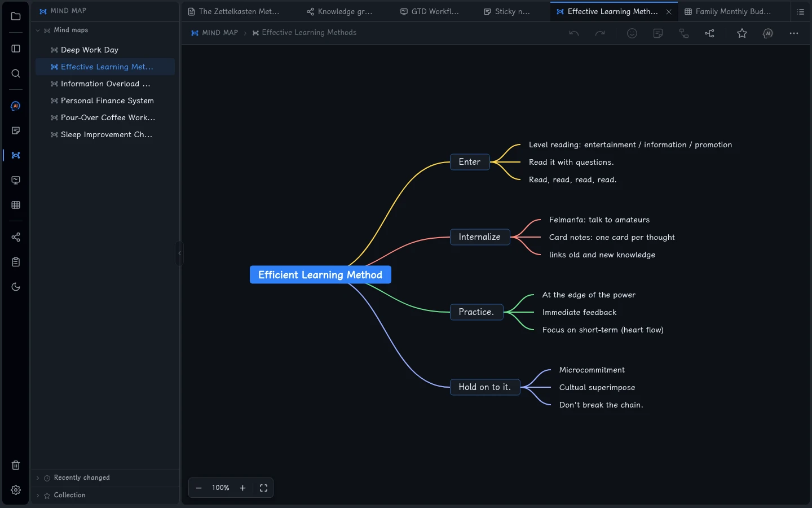Screen dimensions: 812x508
Task: Select 'Don't break the chain.' leaf
Action: pos(601,405)
